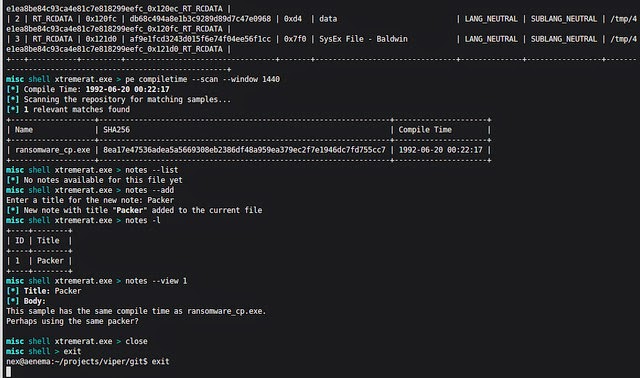Click the SHA256 column header
The image size is (640, 378).
click(x=116, y=130)
